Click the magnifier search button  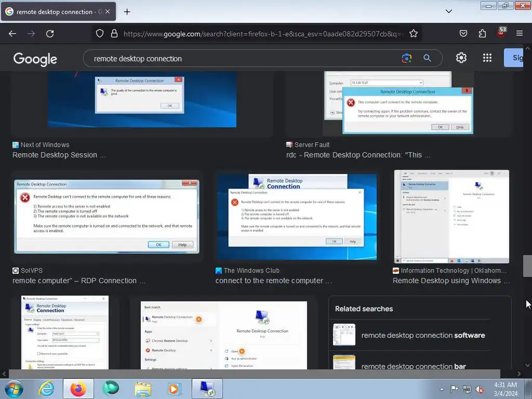point(427,58)
